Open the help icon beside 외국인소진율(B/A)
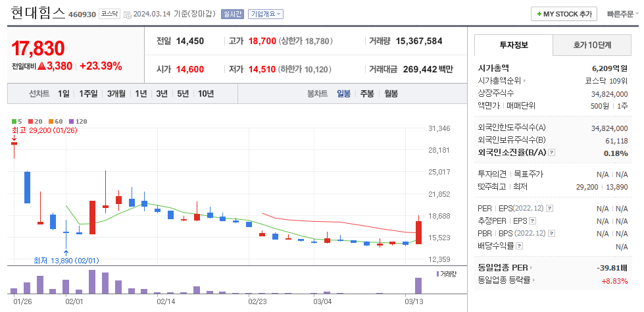Screen dimensions: 644x312 click(552, 153)
